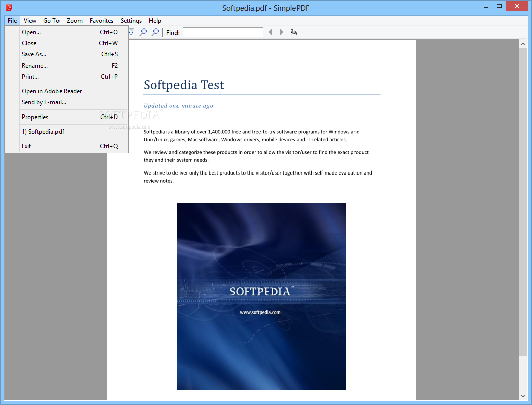Close the File menu by clicking File
Viewport: 532px width, 405px height.
tap(12, 20)
